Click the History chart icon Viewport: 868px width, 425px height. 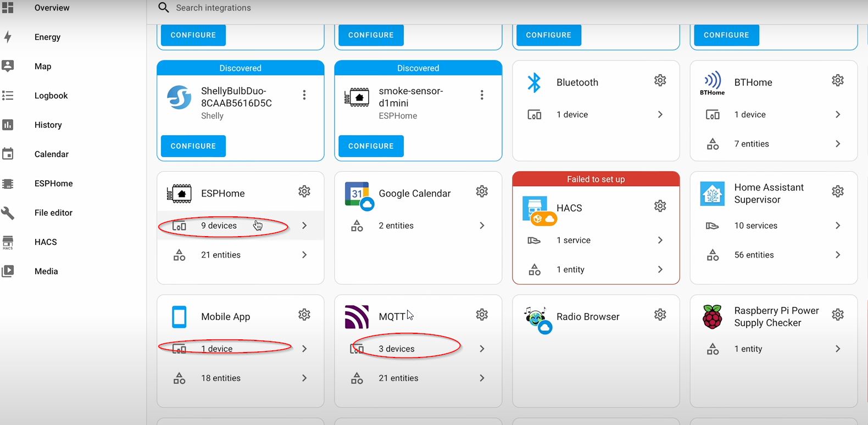[8, 125]
